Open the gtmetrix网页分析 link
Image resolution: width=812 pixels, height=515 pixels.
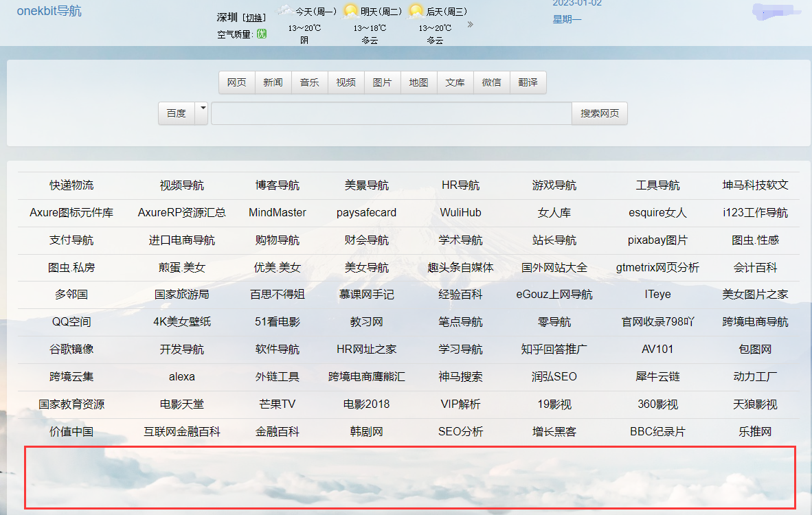[x=657, y=268]
